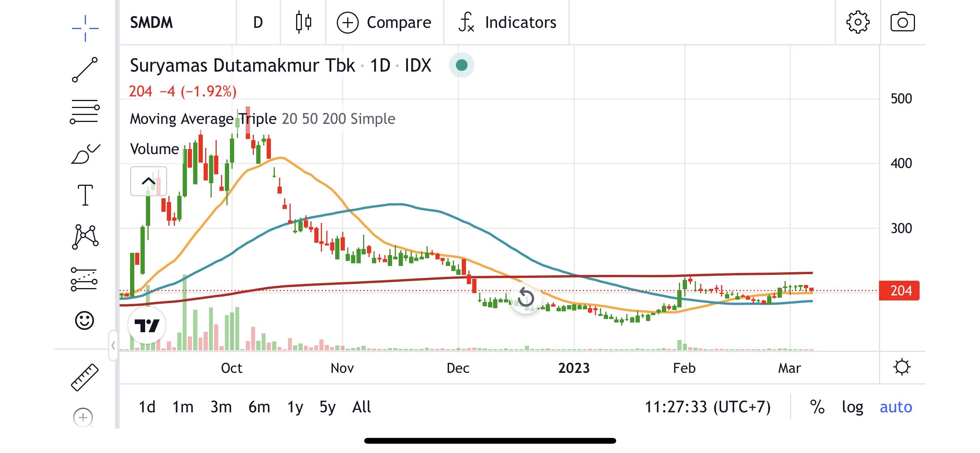Click Suryamas Dutamakmur Tbk chart title

pyautogui.click(x=242, y=65)
